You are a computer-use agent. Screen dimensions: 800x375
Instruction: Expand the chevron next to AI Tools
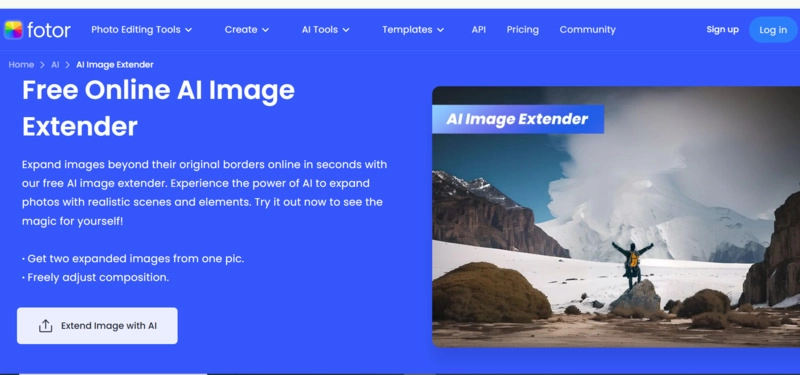coord(346,30)
